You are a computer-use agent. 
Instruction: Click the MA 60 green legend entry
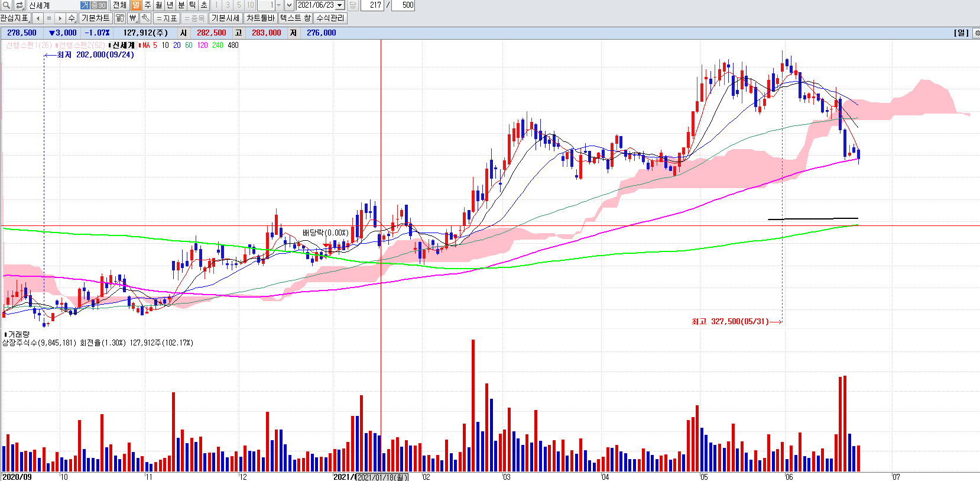[x=189, y=46]
